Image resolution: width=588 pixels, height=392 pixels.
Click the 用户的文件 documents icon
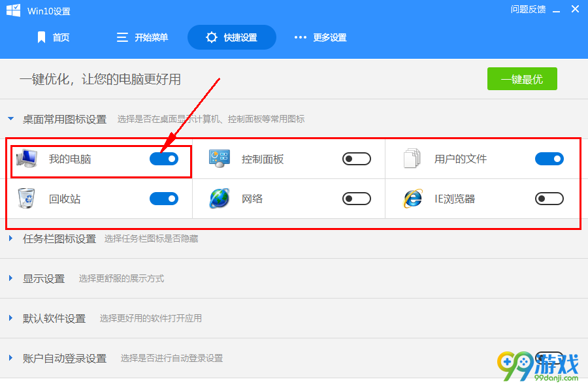pyautogui.click(x=412, y=158)
